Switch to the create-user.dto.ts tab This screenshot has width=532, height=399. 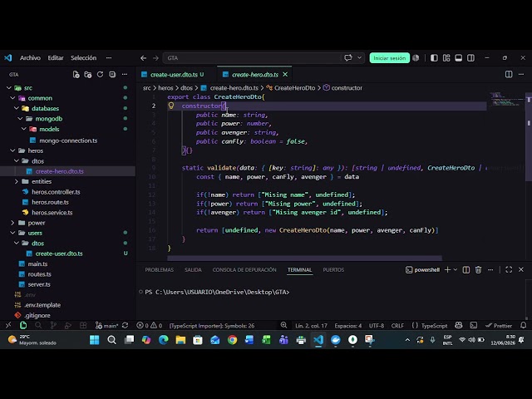(x=174, y=75)
